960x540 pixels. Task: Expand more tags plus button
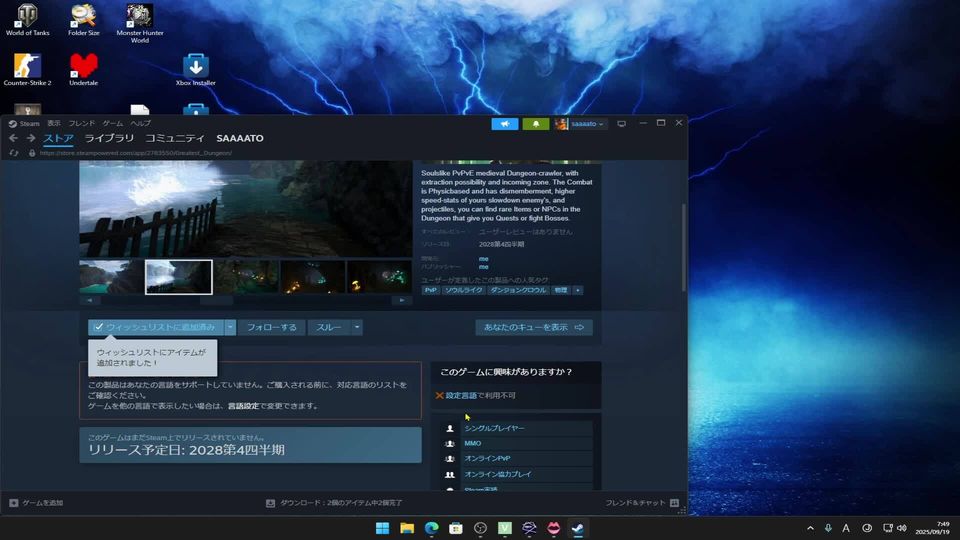(577, 290)
